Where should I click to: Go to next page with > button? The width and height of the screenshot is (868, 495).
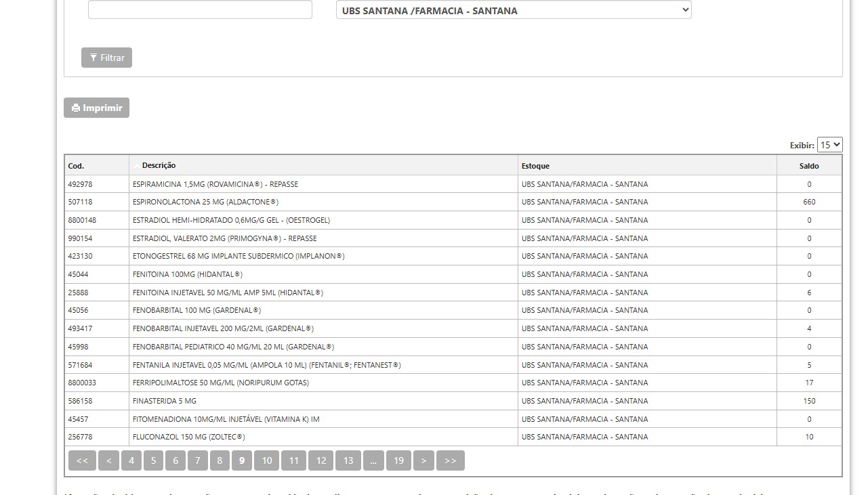click(423, 460)
